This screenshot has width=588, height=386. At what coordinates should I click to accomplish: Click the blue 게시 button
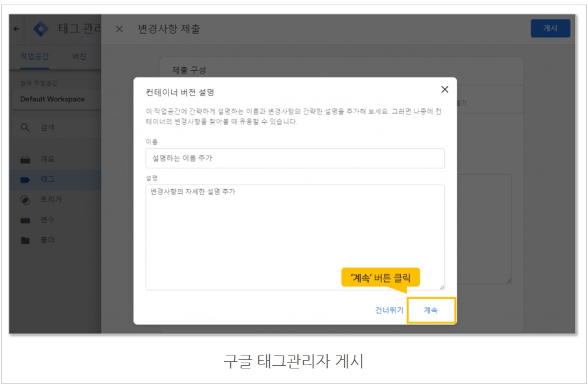(550, 29)
